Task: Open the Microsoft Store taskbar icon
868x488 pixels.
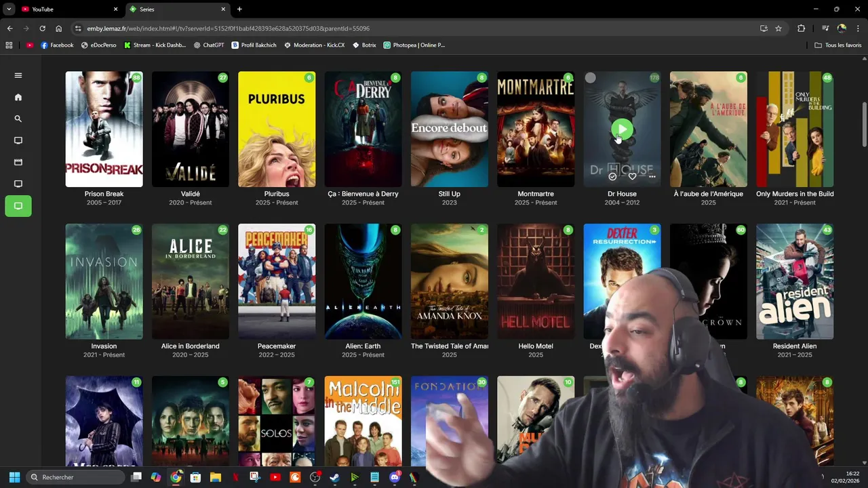Action: (x=196, y=477)
